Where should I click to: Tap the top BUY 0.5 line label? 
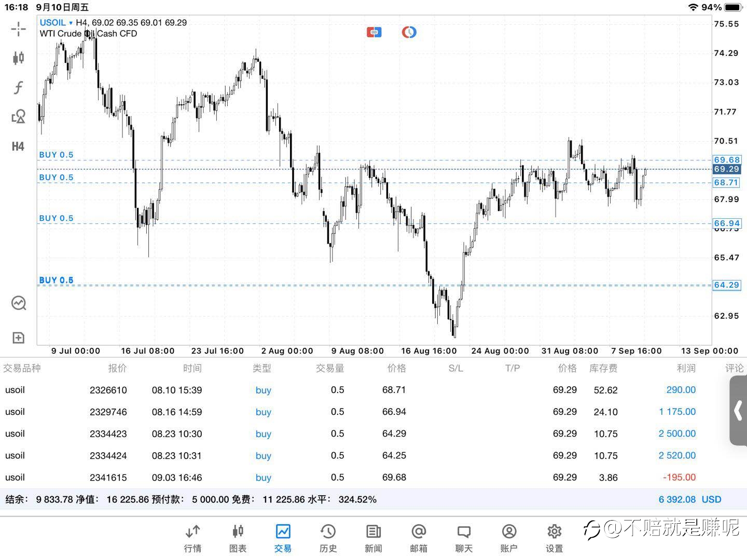(56, 155)
